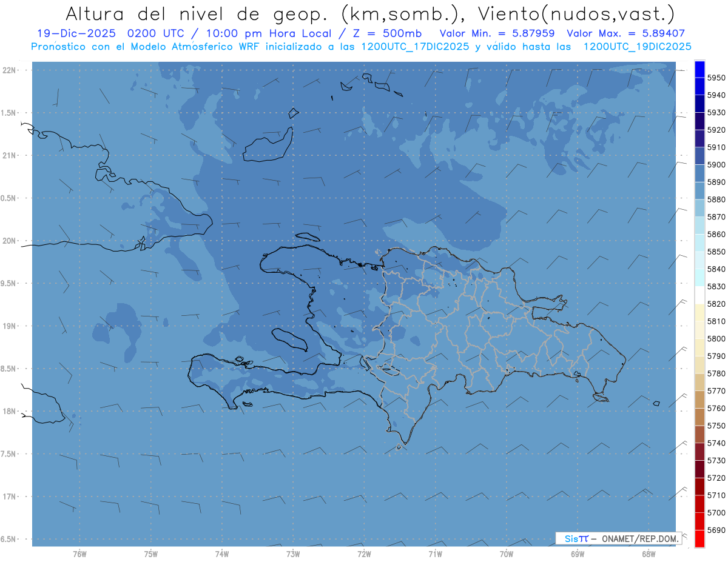Click the 74W longitude axis label
The height and width of the screenshot is (562, 728).
pyautogui.click(x=222, y=554)
